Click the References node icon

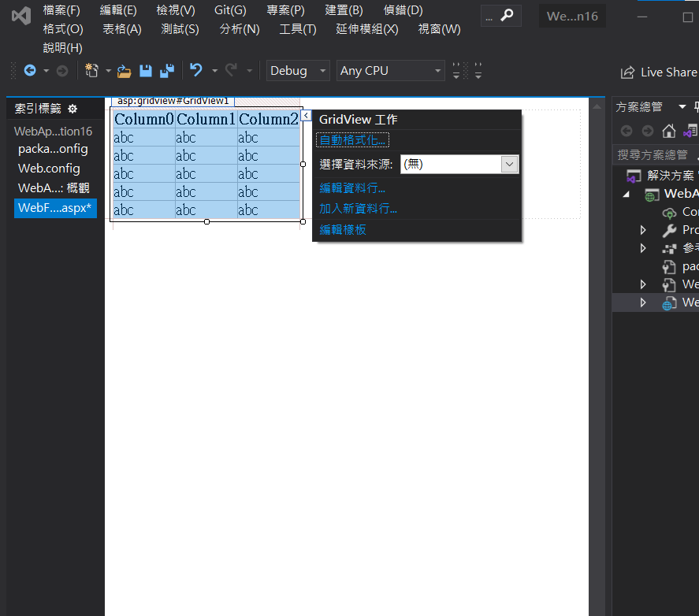(x=669, y=248)
